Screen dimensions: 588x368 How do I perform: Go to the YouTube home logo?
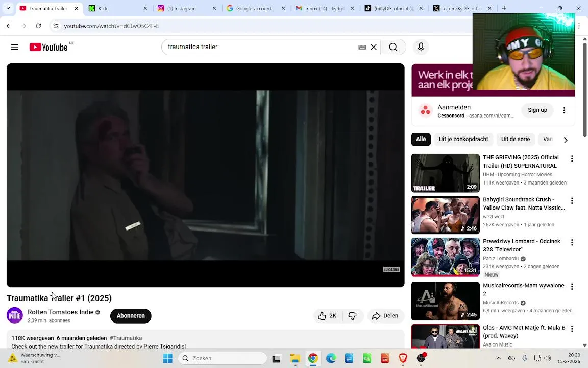coord(49,47)
